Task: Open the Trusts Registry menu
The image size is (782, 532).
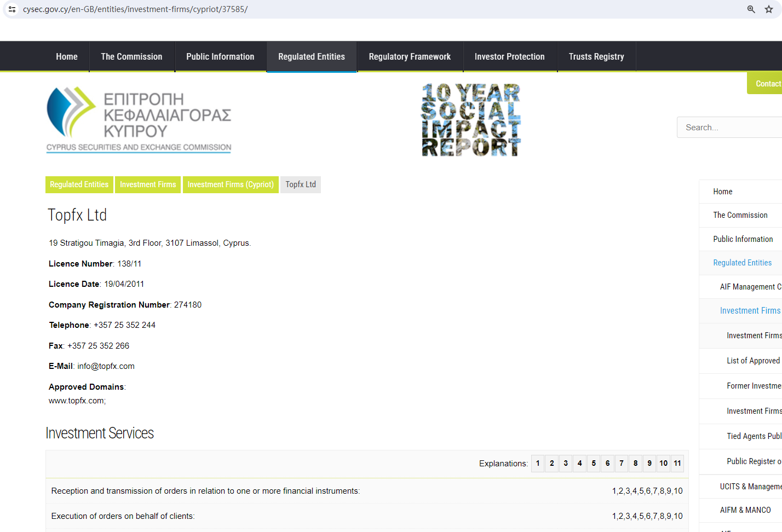Action: point(596,56)
